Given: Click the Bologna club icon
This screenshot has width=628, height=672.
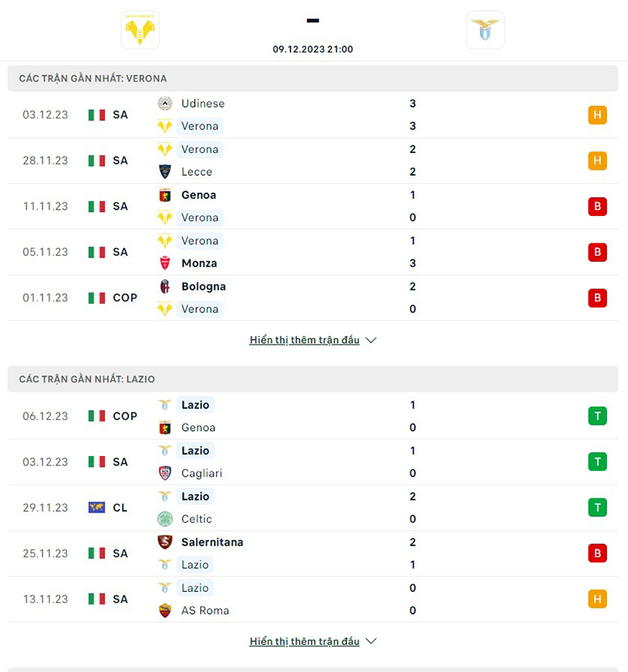Looking at the screenshot, I should coord(165,287).
